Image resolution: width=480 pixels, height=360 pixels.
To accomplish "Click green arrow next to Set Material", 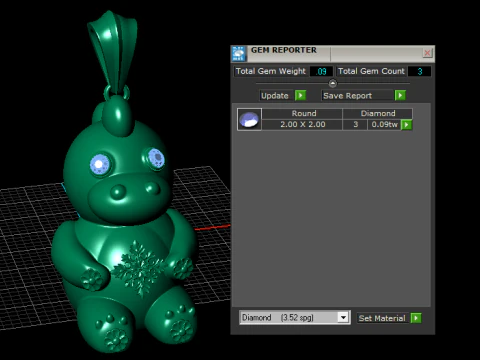I will pyautogui.click(x=416, y=318).
